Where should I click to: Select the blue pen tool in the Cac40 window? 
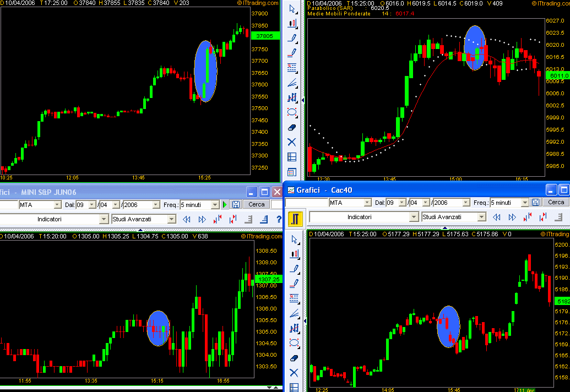[294, 269]
